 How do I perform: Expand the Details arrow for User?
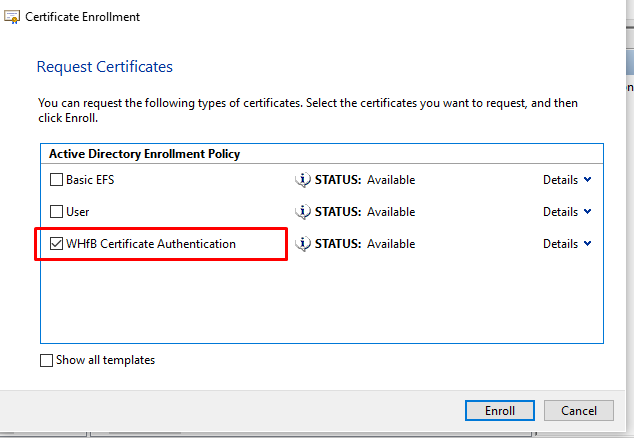587,212
